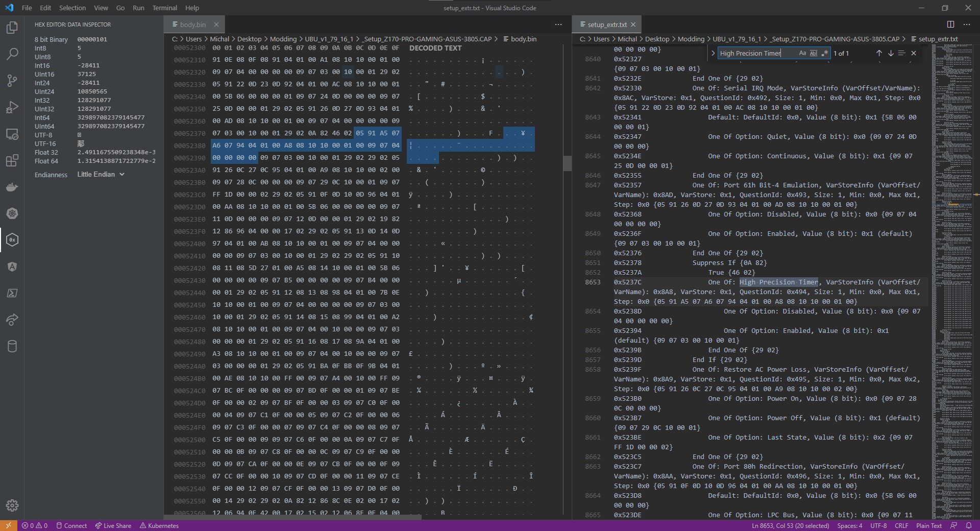Open Run and Debug view
This screenshot has height=531, width=980.
12,107
